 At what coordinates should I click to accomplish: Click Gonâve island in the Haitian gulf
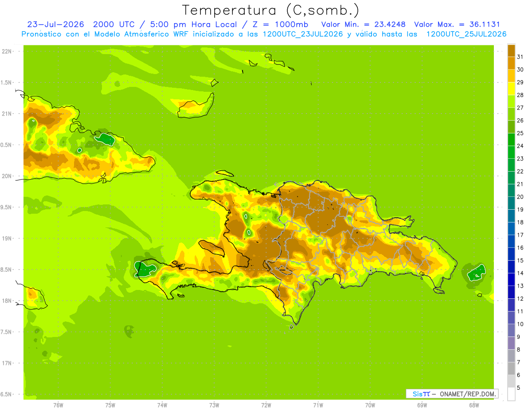coord(213,248)
